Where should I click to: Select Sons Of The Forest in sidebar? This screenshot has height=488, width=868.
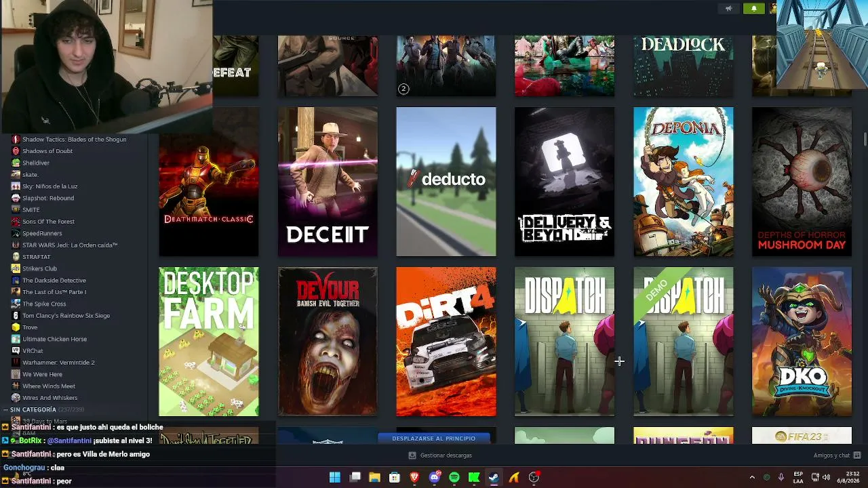pyautogui.click(x=49, y=222)
